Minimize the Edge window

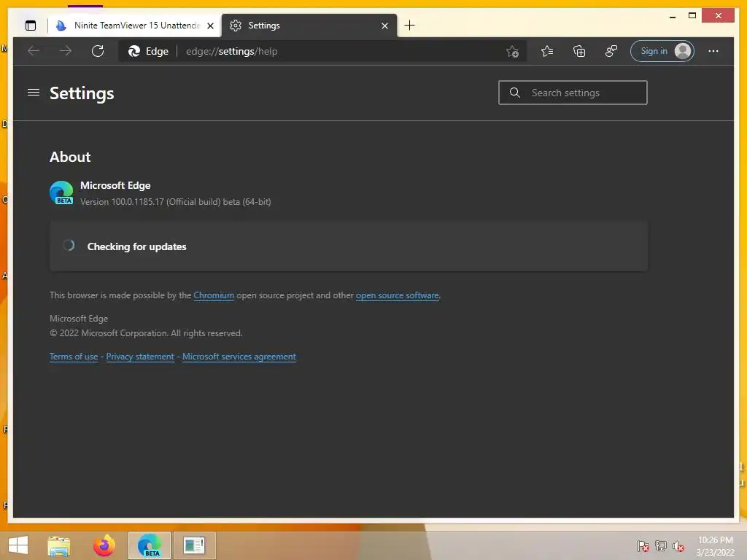pyautogui.click(x=673, y=16)
